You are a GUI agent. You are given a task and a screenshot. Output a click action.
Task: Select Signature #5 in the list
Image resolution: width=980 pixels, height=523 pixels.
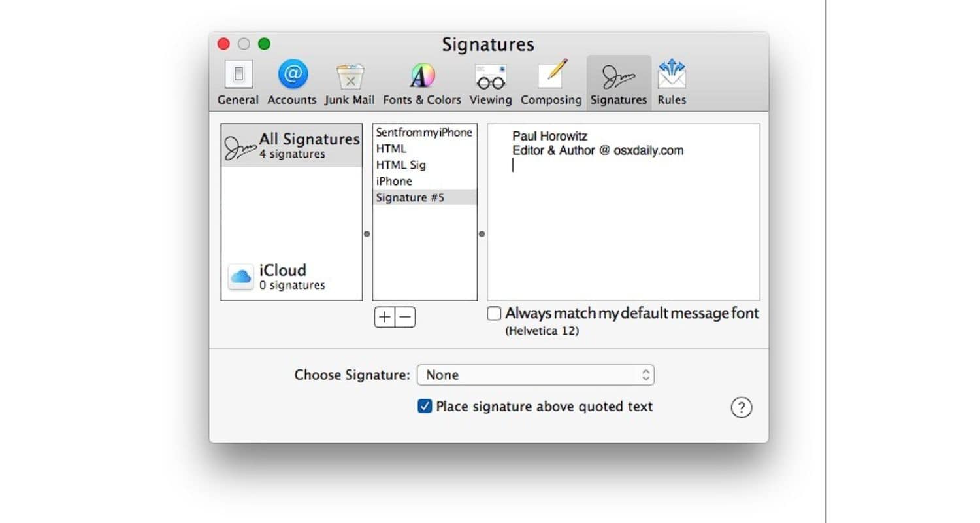424,197
